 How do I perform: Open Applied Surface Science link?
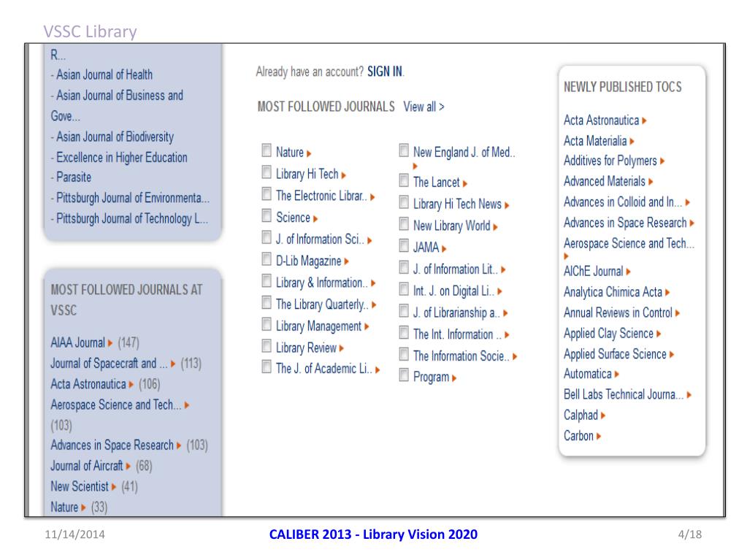coord(615,354)
